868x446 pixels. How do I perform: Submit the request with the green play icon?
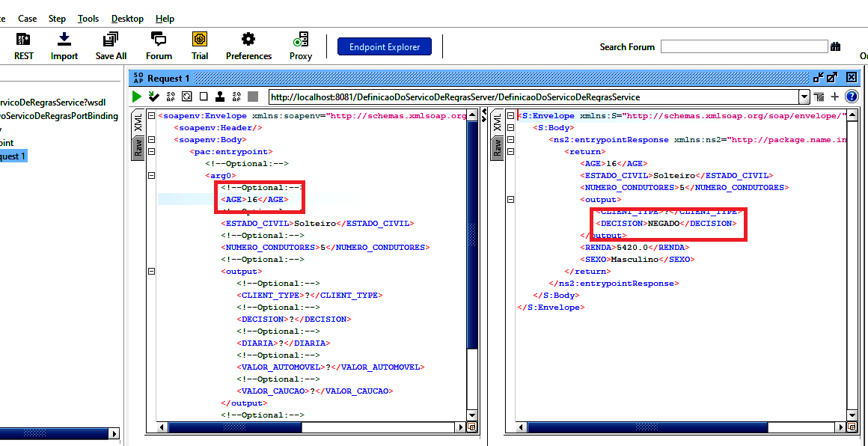point(137,97)
